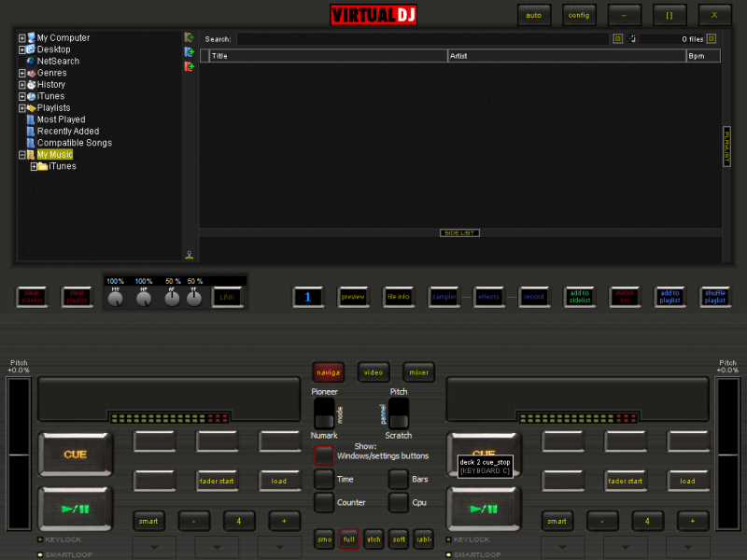
Task: Open the config settings button
Action: (x=579, y=15)
